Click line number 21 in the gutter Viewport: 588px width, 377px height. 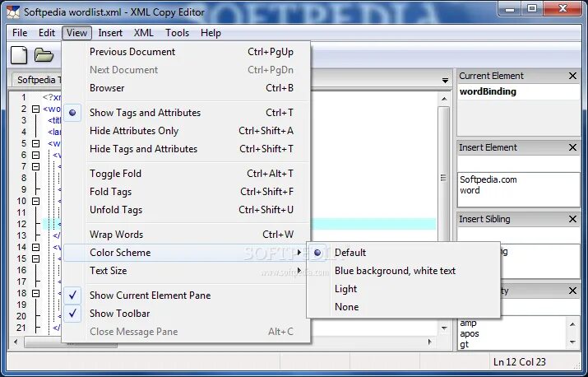(21, 328)
